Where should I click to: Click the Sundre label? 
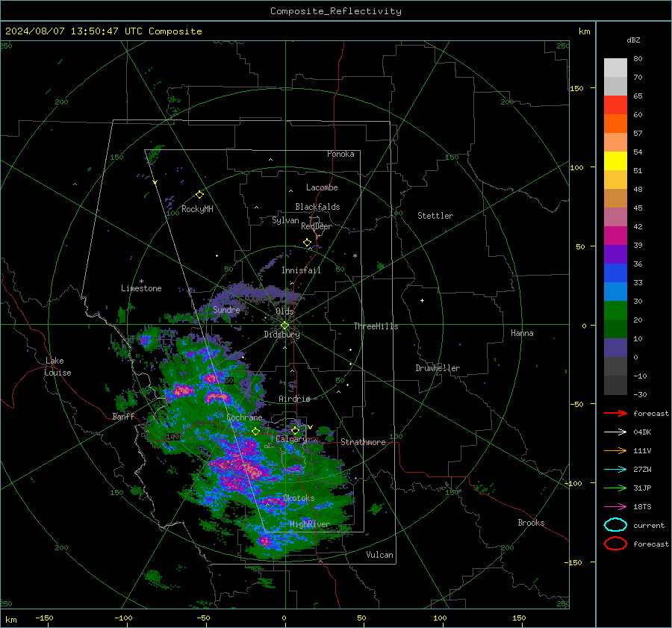[226, 309]
